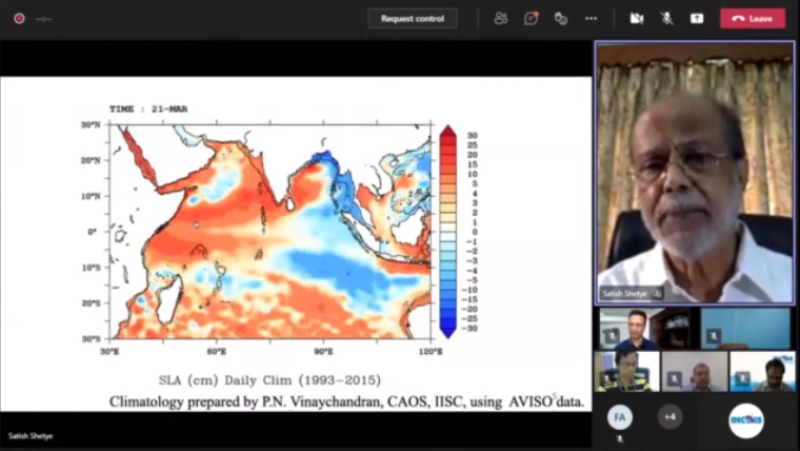The width and height of the screenshot is (800, 451).
Task: Click the red top arrow of color bar
Action: [x=447, y=131]
